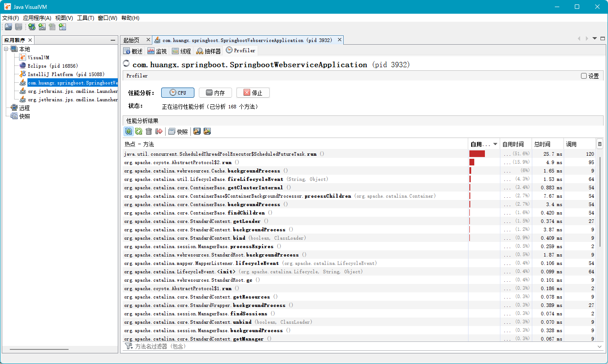Click the green refresh results icon

point(139,131)
